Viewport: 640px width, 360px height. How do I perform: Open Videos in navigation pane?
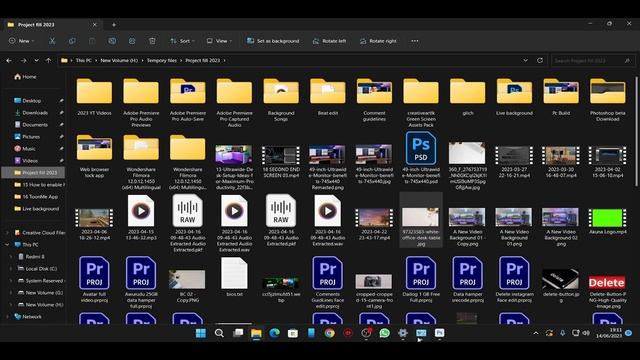27,161
